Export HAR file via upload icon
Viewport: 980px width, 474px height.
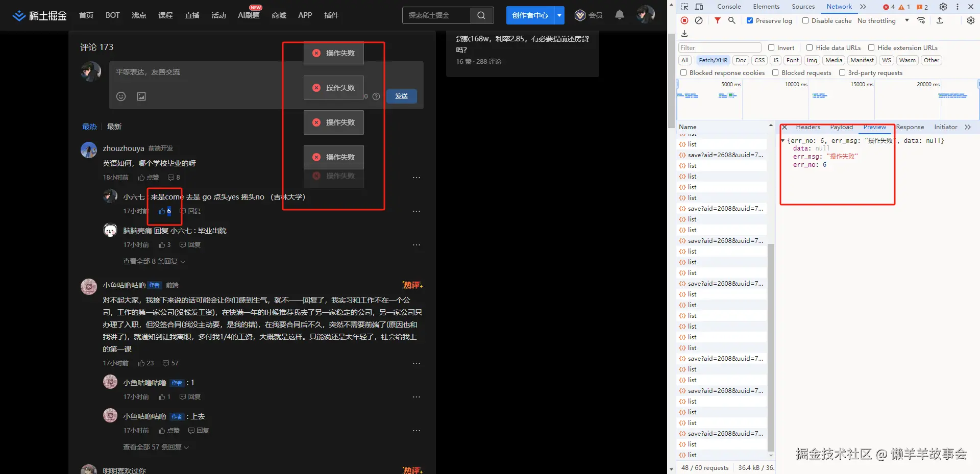point(941,20)
